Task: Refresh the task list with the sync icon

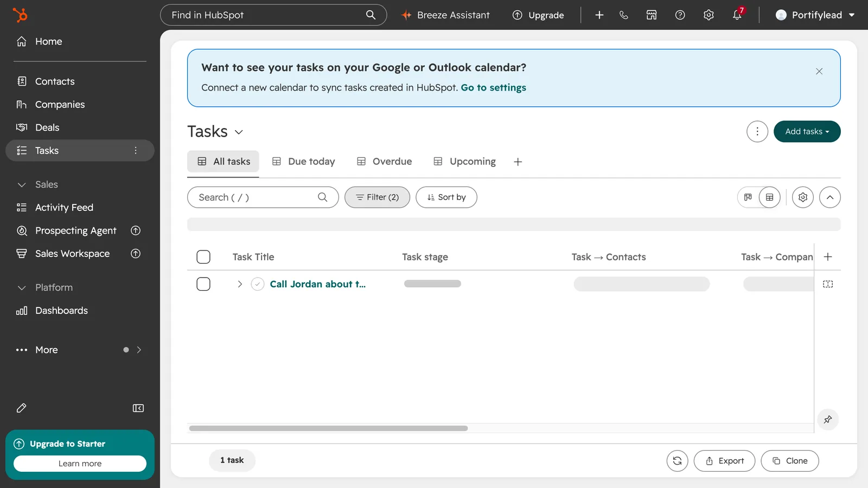Action: tap(677, 461)
